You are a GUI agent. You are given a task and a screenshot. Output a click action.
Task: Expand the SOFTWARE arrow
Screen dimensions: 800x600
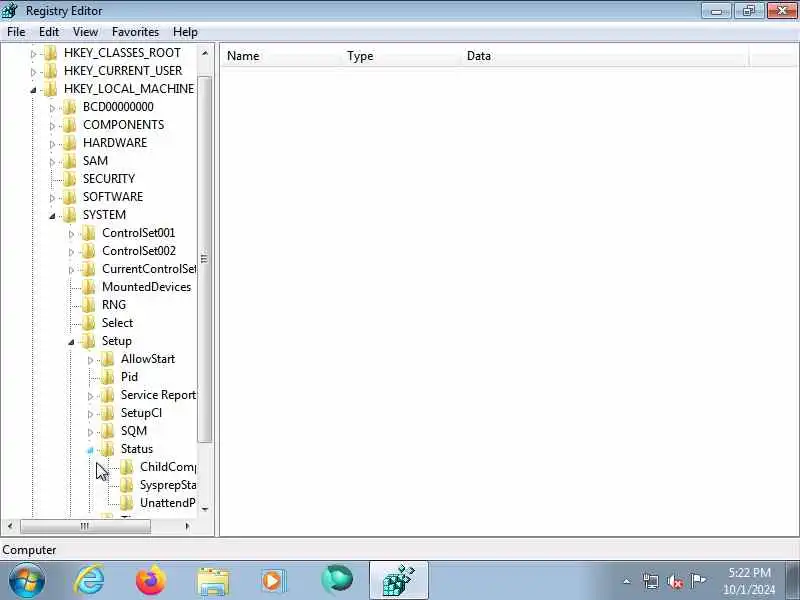52,197
